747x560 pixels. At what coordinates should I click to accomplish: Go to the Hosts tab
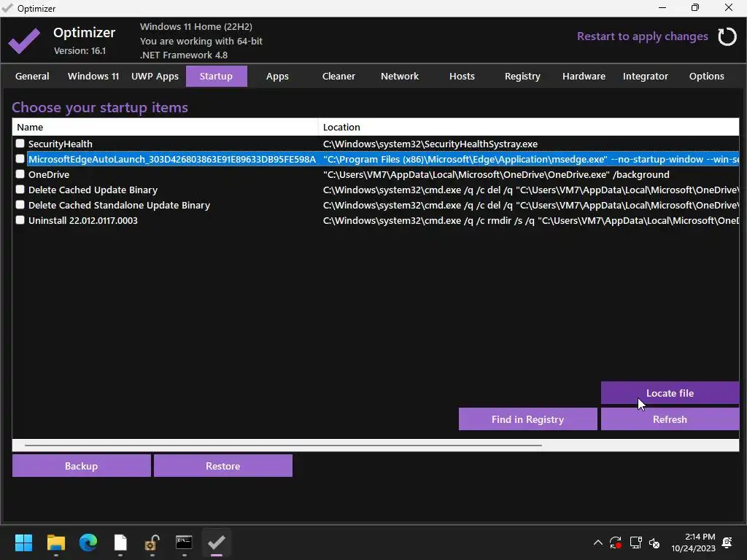(x=462, y=76)
